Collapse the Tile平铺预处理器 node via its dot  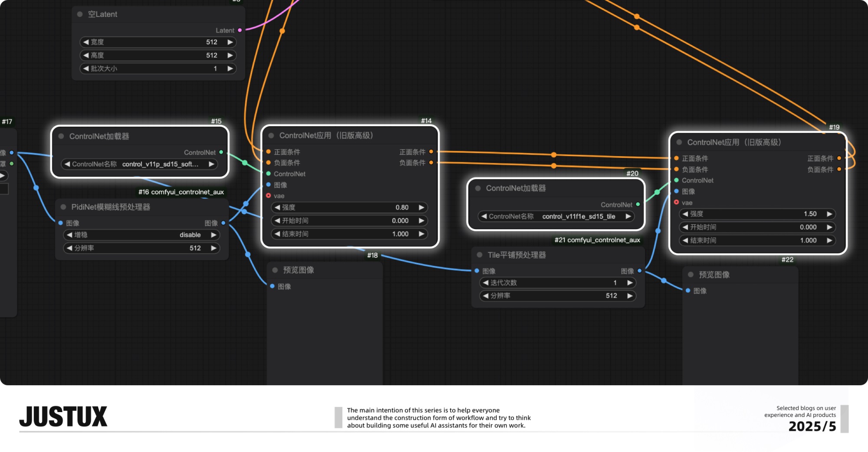[480, 255]
